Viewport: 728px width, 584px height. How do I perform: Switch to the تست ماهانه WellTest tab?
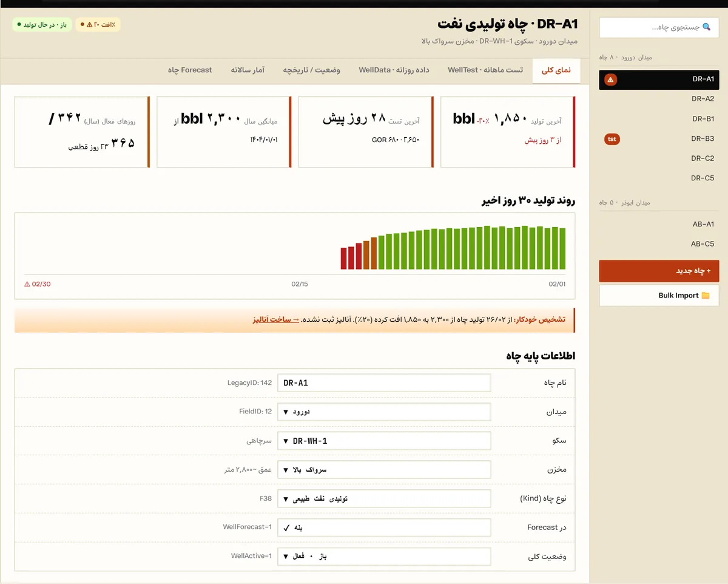click(485, 70)
